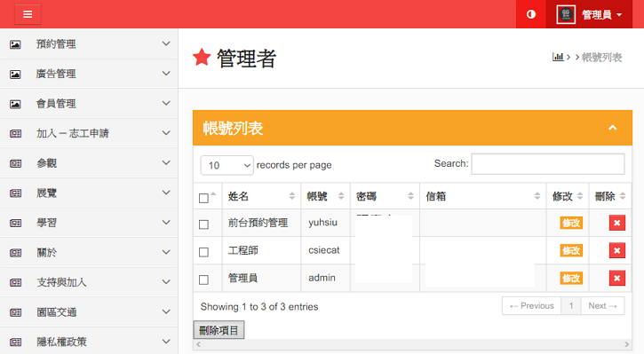The image size is (644, 354).
Task: Open the 學習 menu item
Action: pos(89,223)
